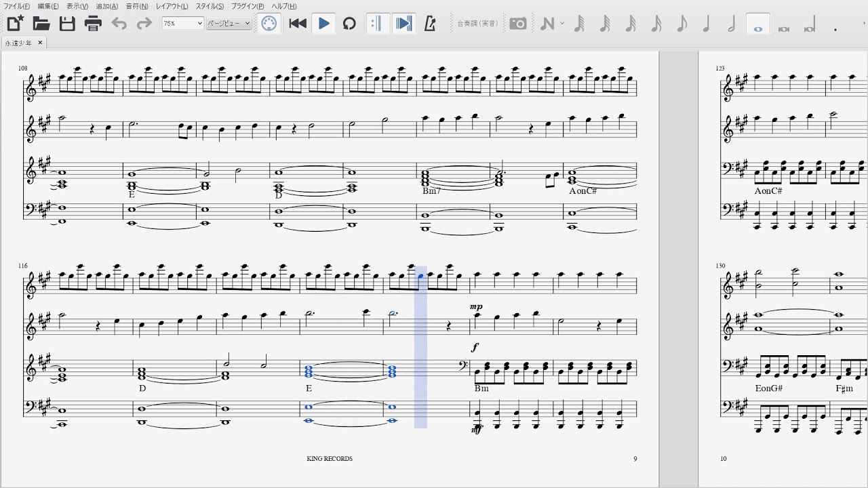
Task: Toggle loop playback
Action: click(x=349, y=24)
